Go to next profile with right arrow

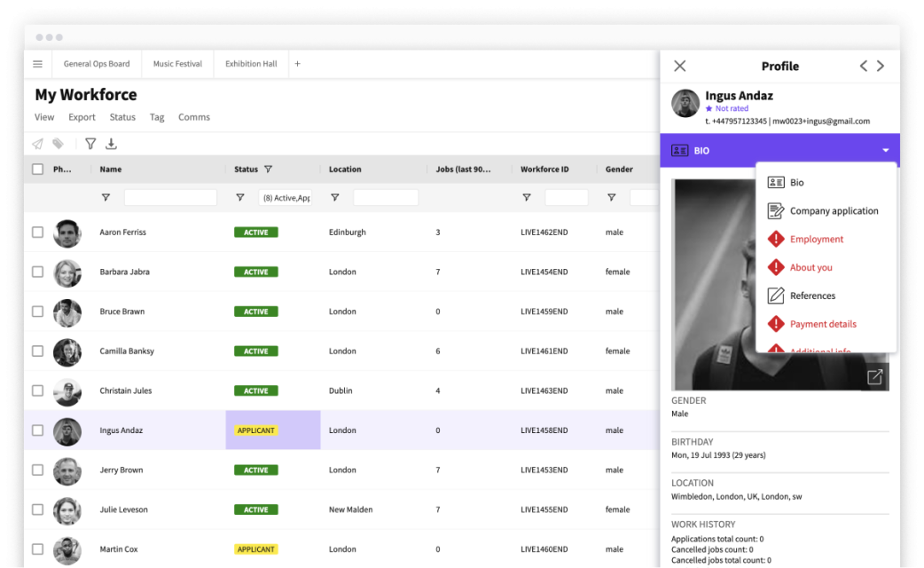point(881,66)
